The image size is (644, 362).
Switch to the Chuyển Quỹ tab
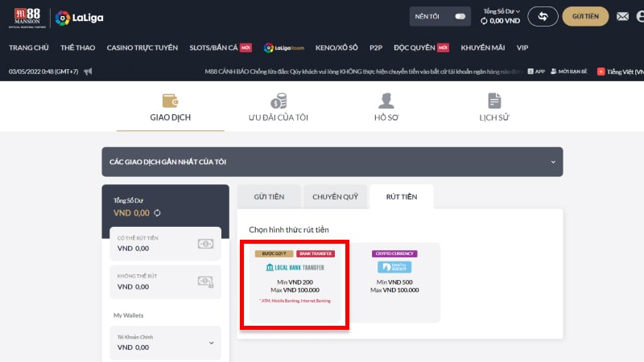335,196
